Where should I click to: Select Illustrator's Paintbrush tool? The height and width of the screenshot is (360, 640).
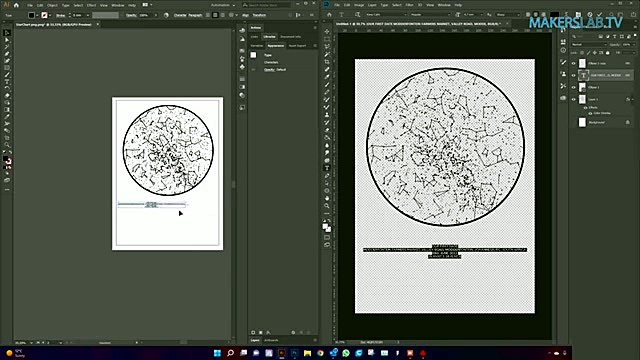(7, 75)
